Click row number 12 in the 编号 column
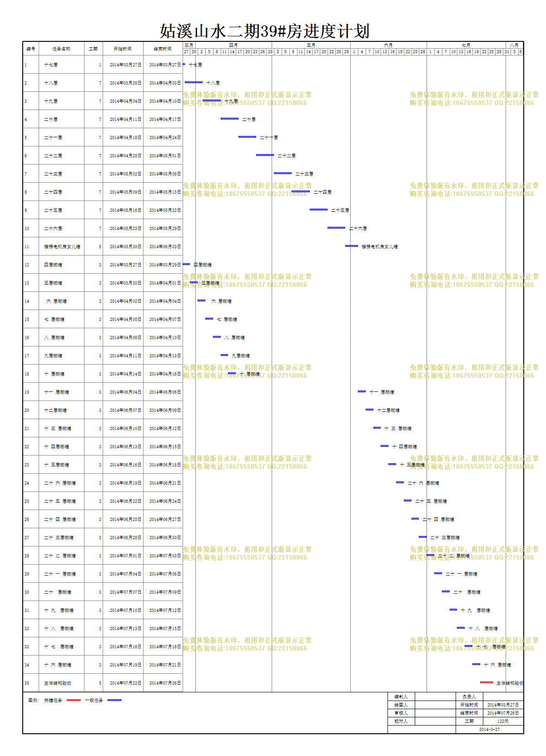 click(27, 265)
